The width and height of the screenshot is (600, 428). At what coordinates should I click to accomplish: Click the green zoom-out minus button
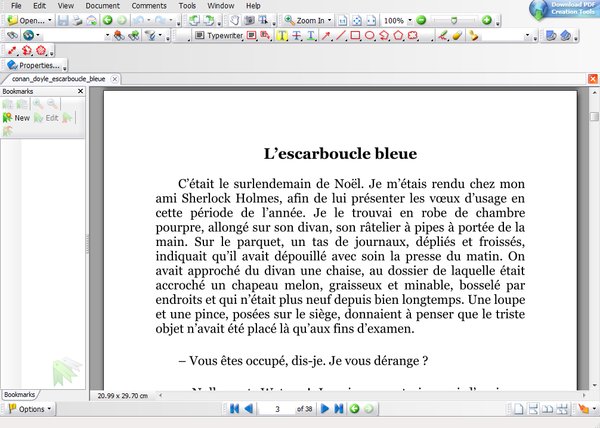click(x=421, y=20)
